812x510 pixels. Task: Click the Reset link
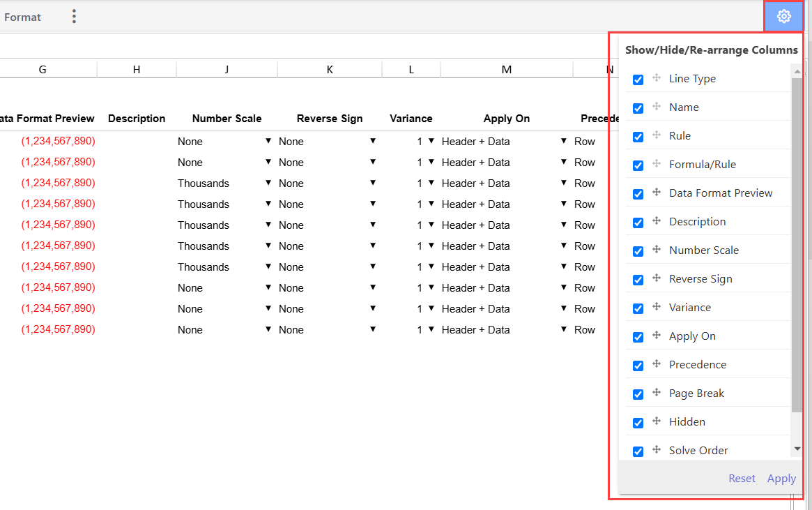click(x=742, y=478)
